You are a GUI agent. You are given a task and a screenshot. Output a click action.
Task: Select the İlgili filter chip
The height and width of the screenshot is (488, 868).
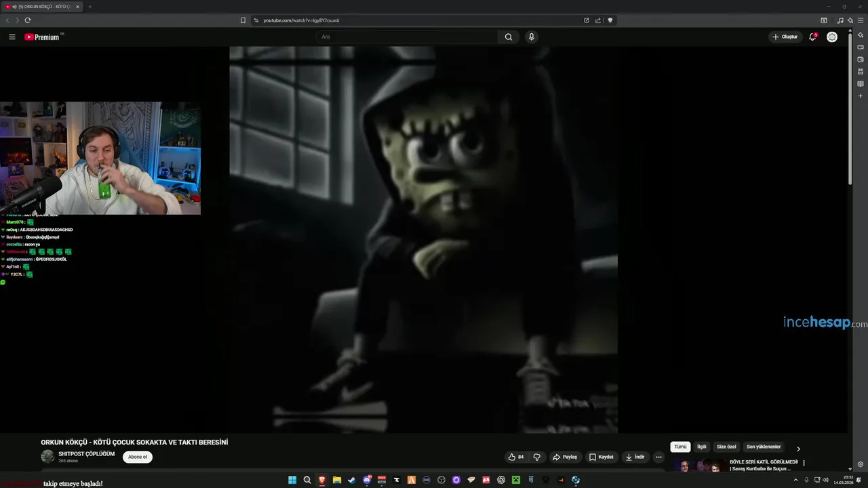[702, 447]
